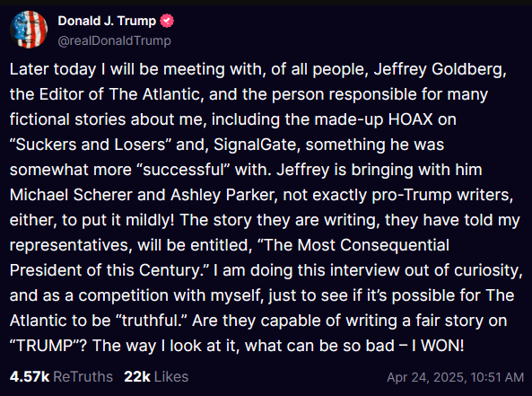Click the word HOAX in the post

click(x=411, y=119)
